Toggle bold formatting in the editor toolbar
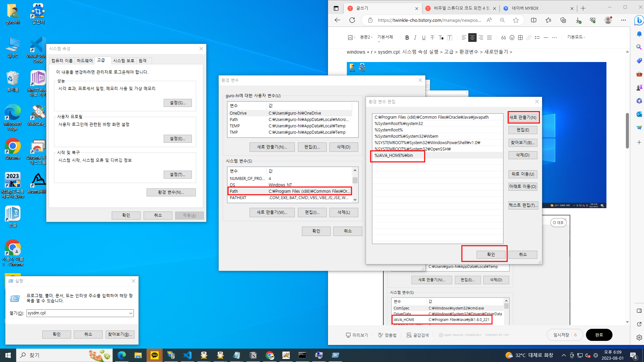Viewport: 644px width, 362px height. [x=407, y=38]
